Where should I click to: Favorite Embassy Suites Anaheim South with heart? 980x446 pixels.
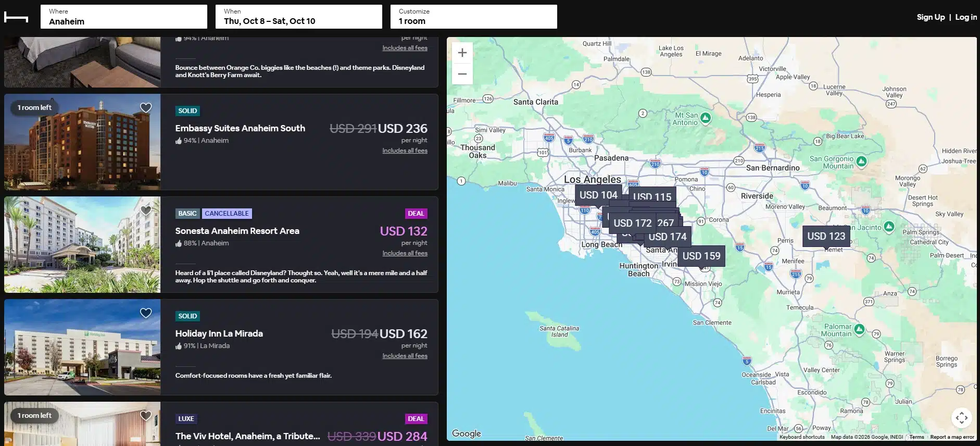pos(146,107)
